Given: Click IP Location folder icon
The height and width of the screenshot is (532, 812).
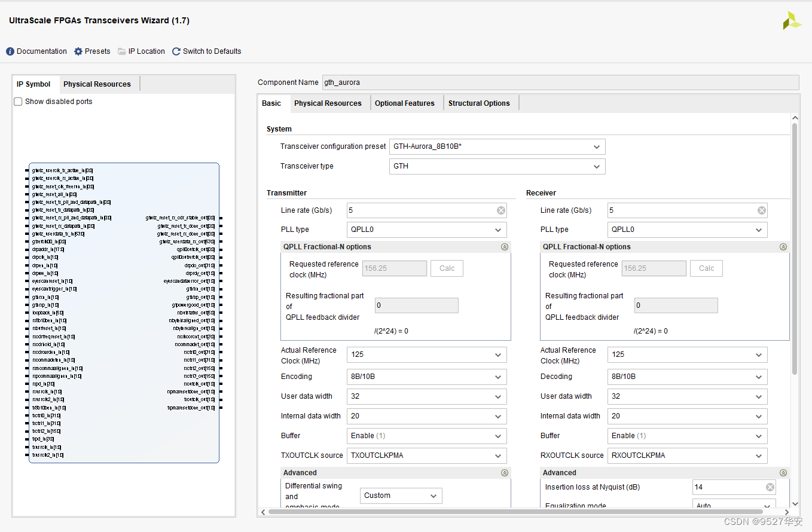Looking at the screenshot, I should point(122,51).
